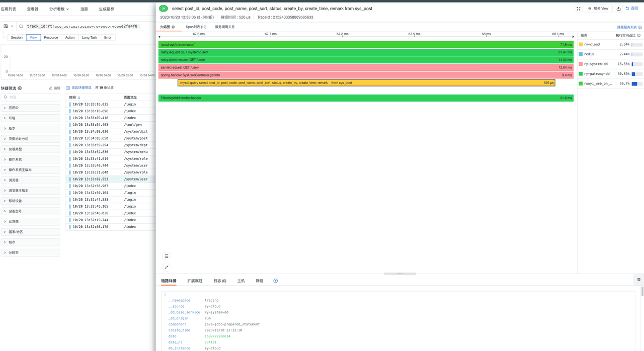Image resolution: width=644 pixels, height=351 pixels.
Task: Click the mysql.query yellow span bar
Action: coord(366,83)
